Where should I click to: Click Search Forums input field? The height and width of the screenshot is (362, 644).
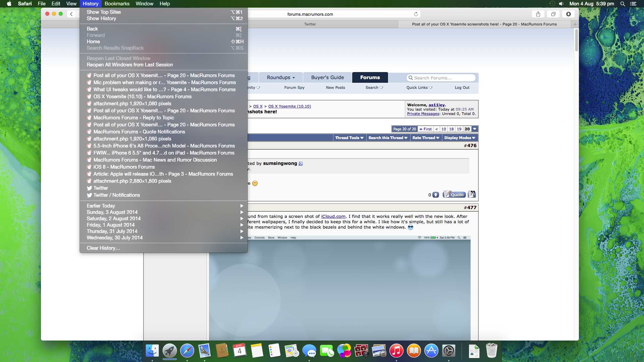click(x=441, y=78)
